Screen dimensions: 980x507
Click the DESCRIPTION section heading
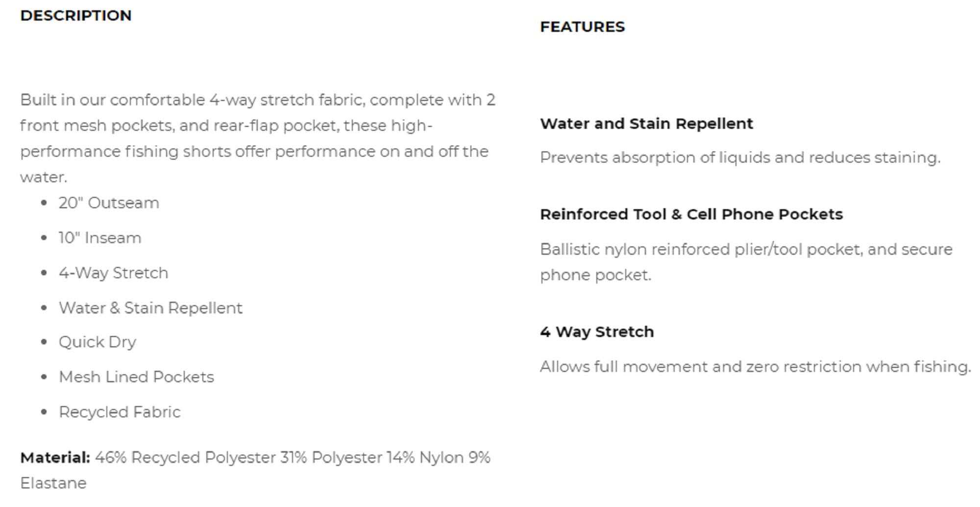(x=76, y=16)
